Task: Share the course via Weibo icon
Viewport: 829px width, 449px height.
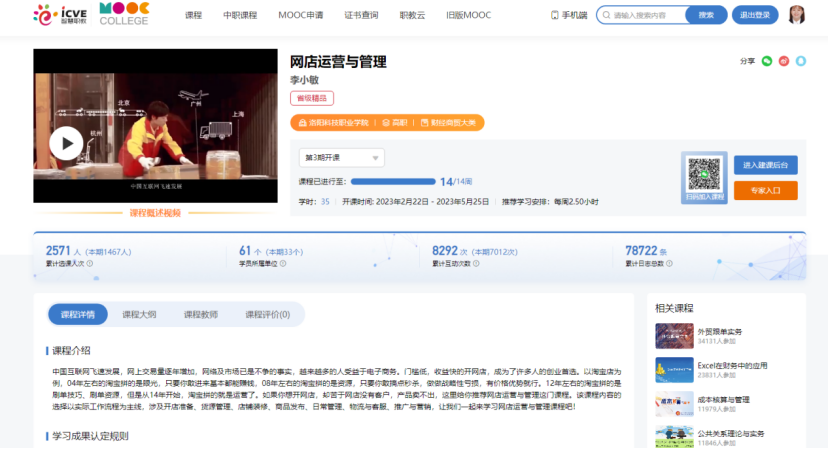Action: click(x=784, y=61)
